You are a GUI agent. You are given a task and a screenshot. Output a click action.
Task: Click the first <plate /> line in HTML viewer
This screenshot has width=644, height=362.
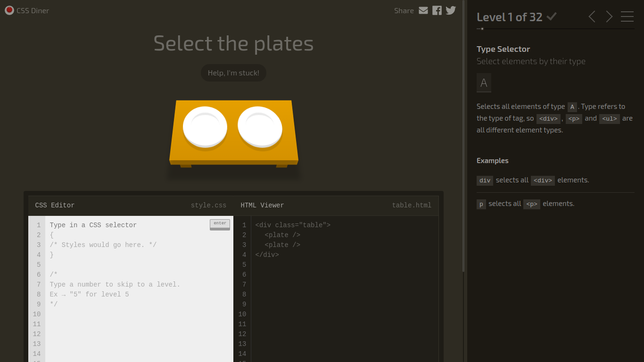282,235
